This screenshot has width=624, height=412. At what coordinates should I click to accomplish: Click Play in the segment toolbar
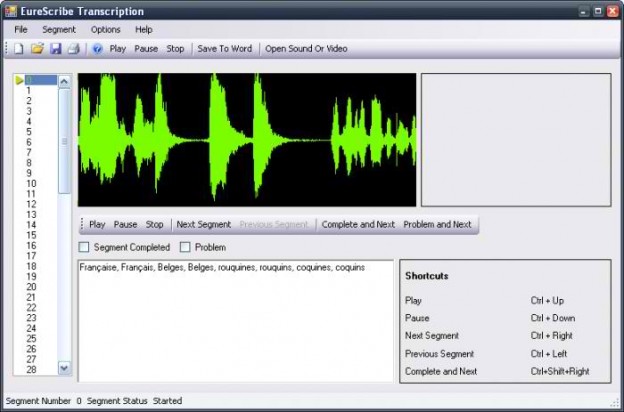[x=97, y=225]
